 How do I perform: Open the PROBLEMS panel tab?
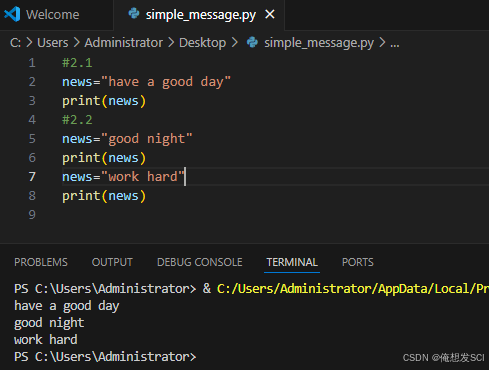(x=41, y=262)
